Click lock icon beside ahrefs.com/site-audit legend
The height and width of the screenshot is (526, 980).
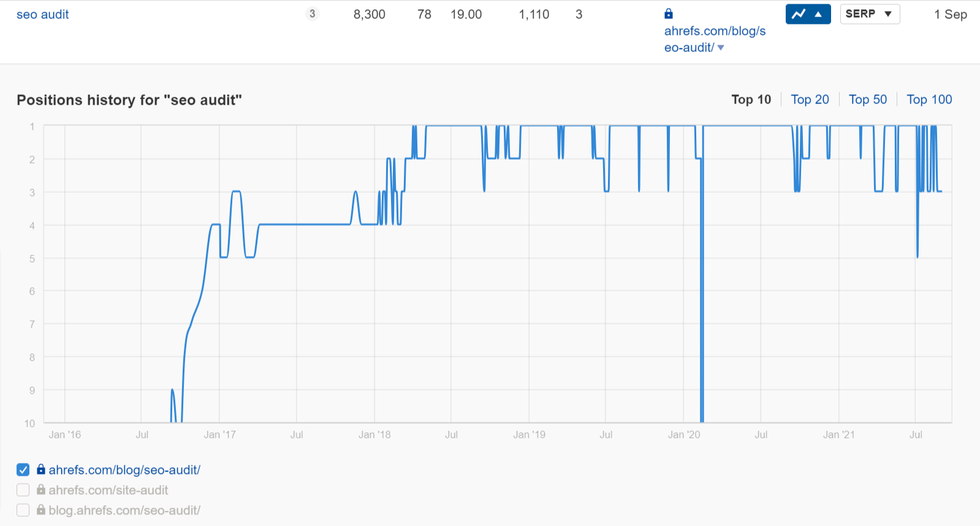coord(41,490)
